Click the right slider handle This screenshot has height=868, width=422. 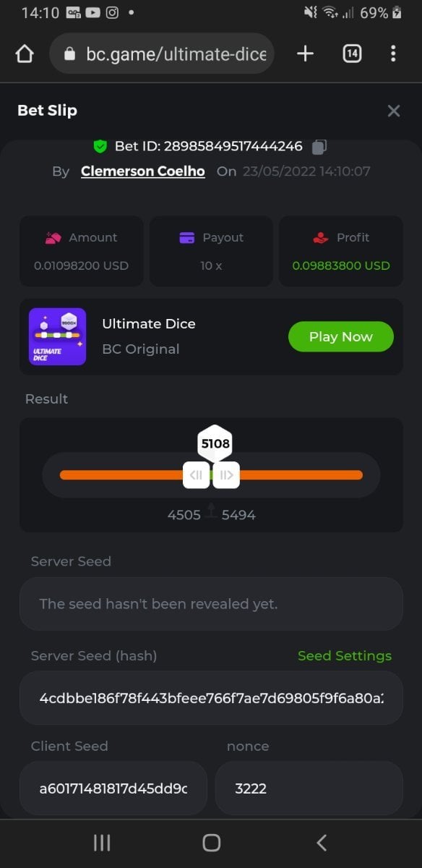226,475
